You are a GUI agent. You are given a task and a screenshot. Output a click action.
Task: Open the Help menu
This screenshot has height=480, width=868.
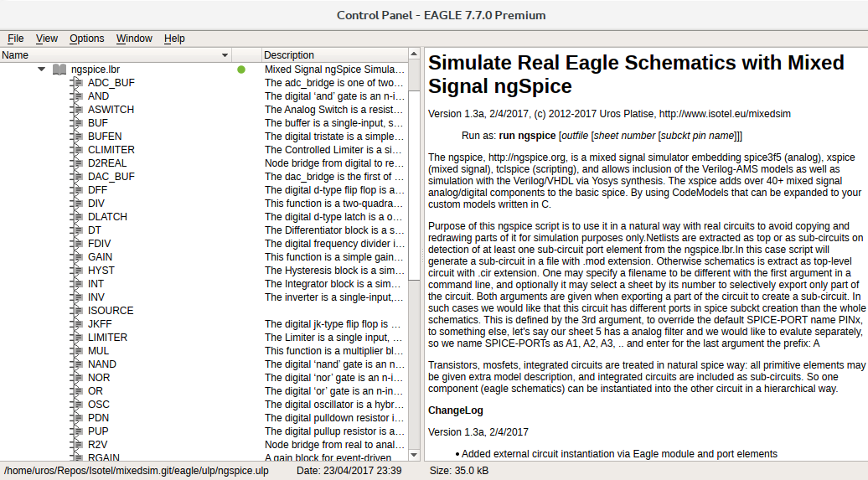[174, 39]
